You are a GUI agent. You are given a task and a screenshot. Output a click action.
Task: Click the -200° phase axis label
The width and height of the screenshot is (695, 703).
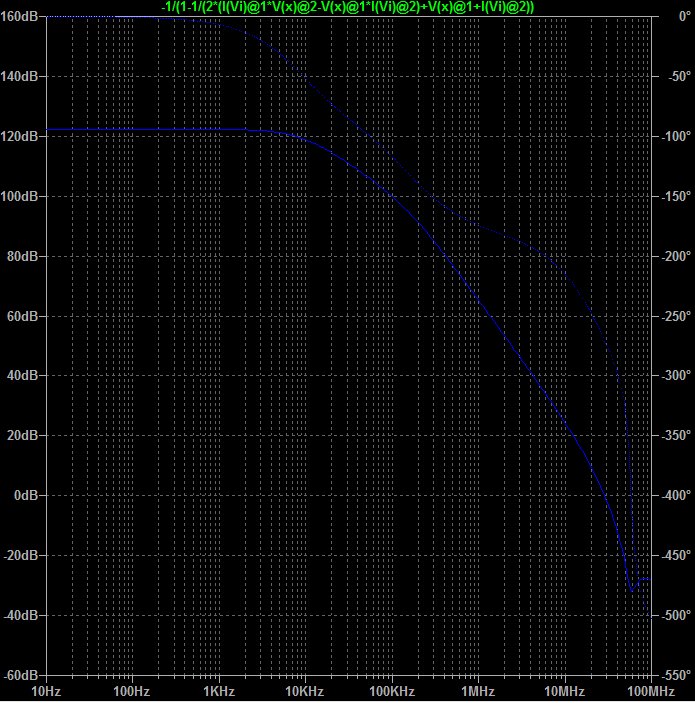tap(677, 256)
